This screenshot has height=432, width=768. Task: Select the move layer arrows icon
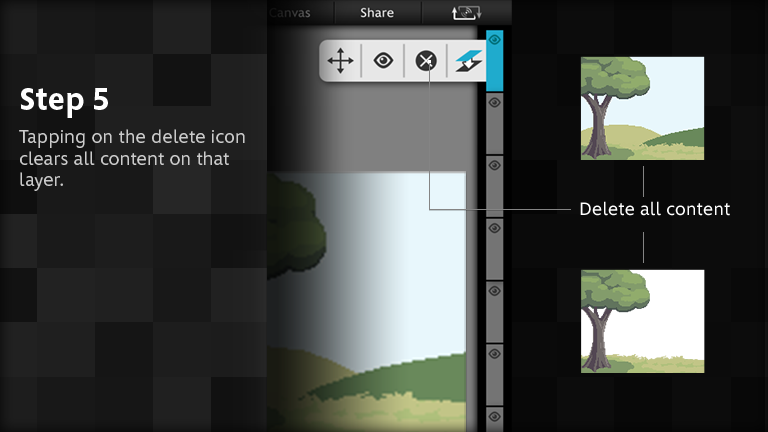coord(340,61)
